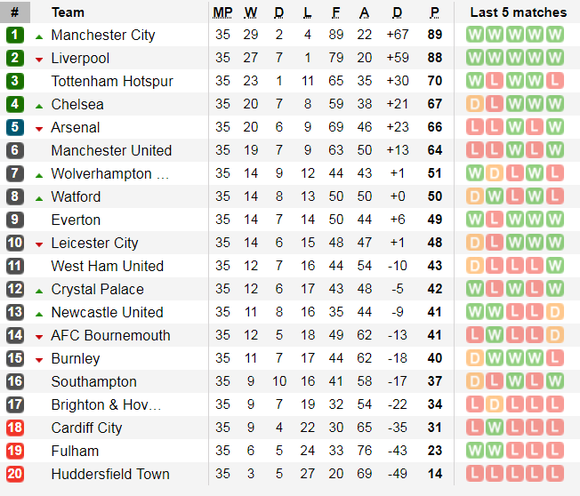Click the # rank column header
Screen dimensions: 580x496
pos(15,12)
